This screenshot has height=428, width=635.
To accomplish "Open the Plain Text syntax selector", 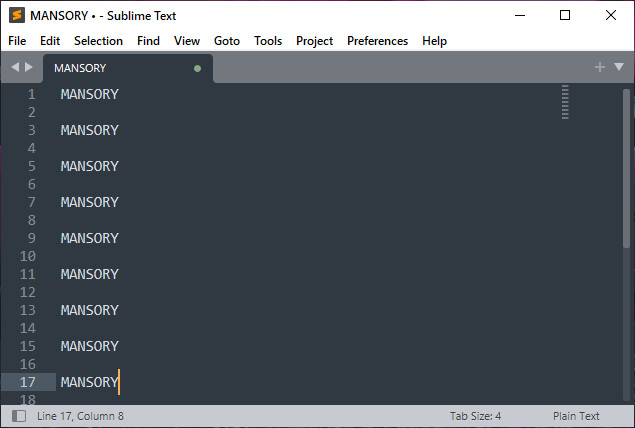I will [576, 416].
